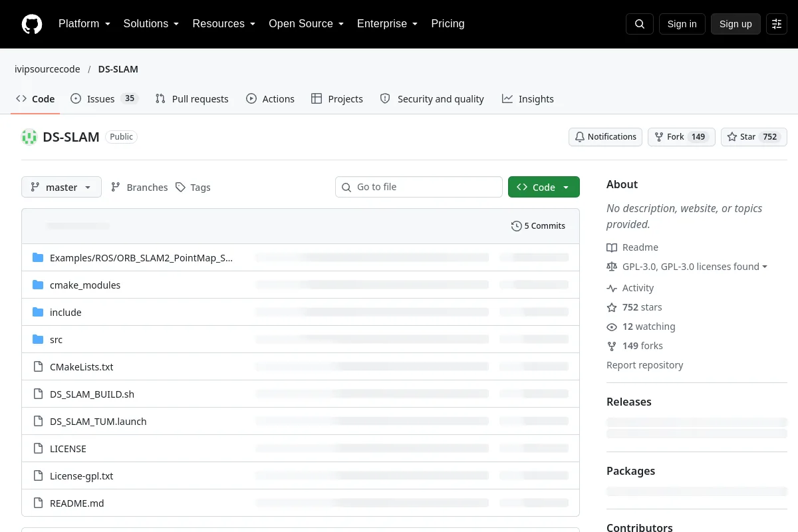The height and width of the screenshot is (532, 798).
Task: Click the Contributors heading link
Action: 640,528
